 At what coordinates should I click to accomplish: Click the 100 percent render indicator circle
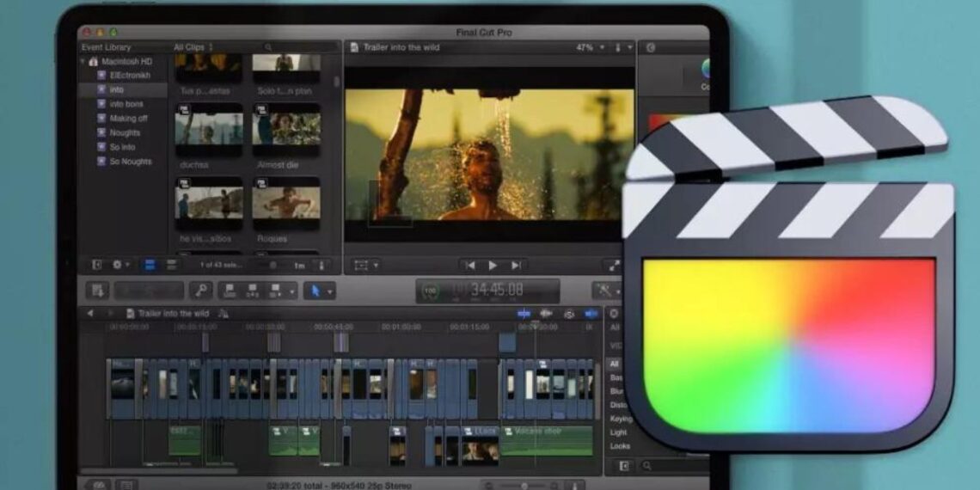(430, 291)
